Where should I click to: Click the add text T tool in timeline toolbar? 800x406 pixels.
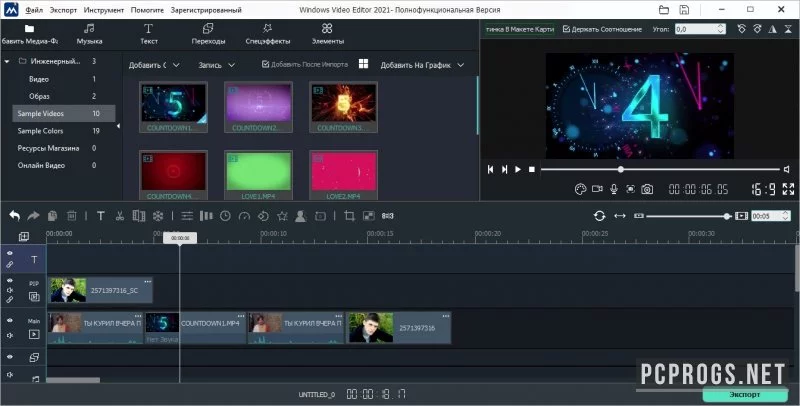pos(101,216)
